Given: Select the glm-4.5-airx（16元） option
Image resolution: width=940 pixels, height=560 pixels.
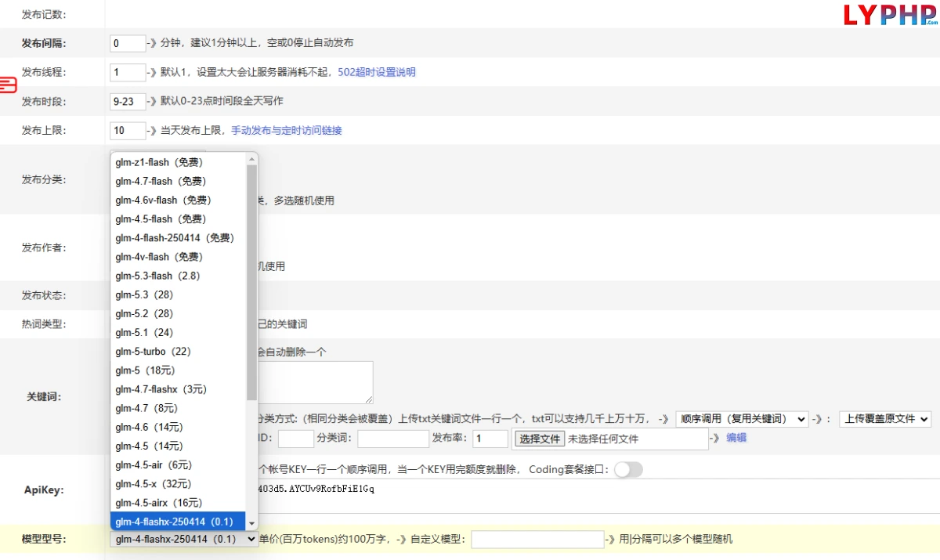Looking at the screenshot, I should coord(179,503).
